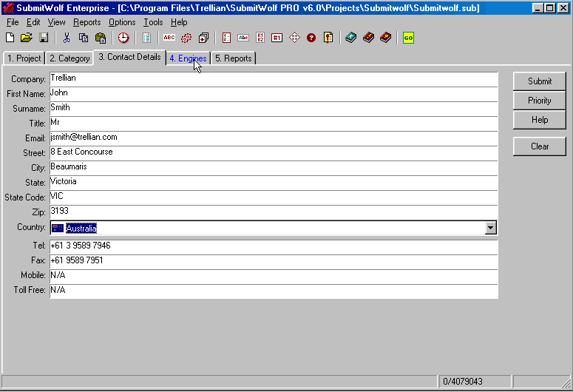Screen dimensions: 573x392
Task: Click the Tel field with +61 3 9589 7946
Action: pyautogui.click(x=274, y=247)
